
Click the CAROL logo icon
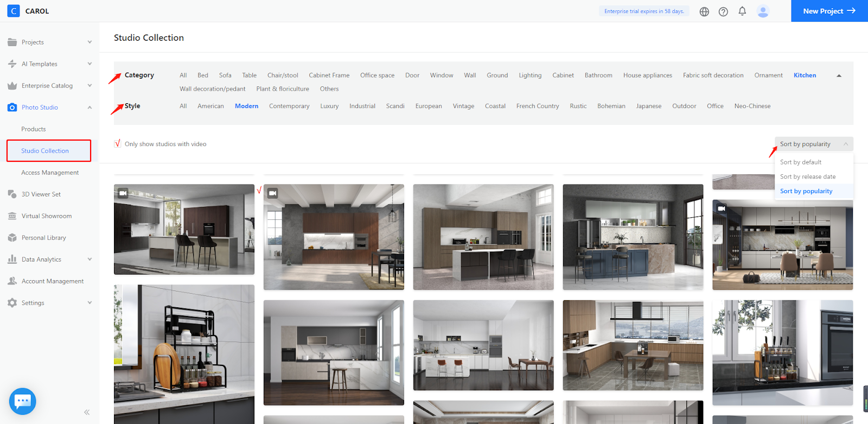click(x=14, y=11)
